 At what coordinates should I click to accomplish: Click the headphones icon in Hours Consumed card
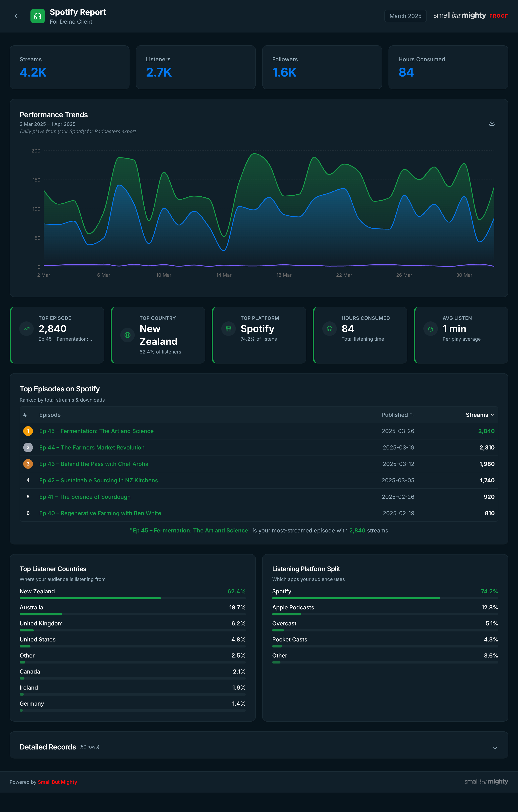pyautogui.click(x=330, y=329)
